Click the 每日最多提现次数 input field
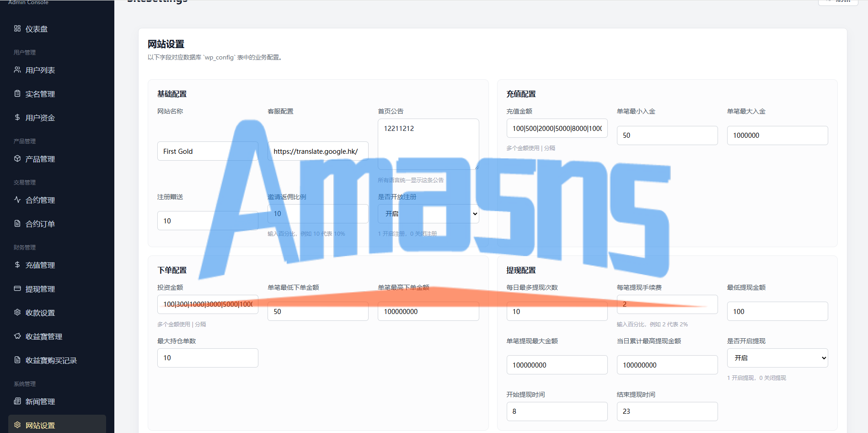The image size is (868, 433). point(557,311)
